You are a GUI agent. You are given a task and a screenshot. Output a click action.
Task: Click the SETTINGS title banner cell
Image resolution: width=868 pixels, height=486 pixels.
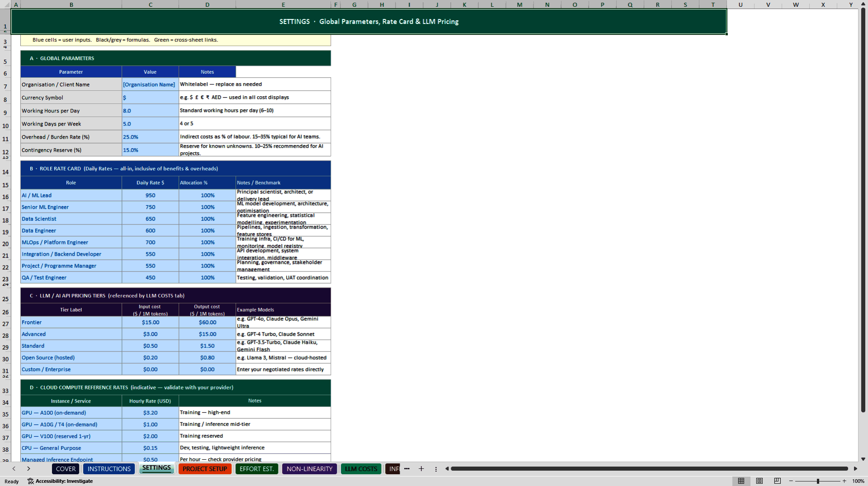pos(368,21)
